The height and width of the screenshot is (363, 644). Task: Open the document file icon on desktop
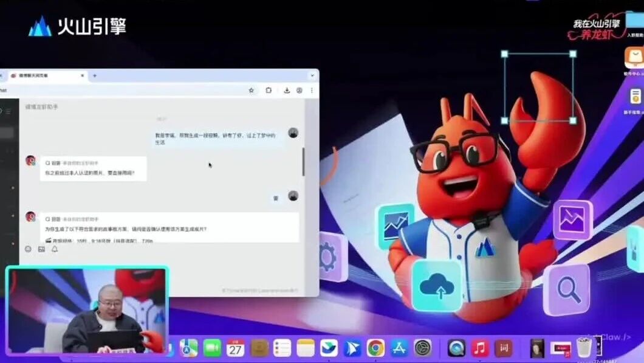point(635,96)
